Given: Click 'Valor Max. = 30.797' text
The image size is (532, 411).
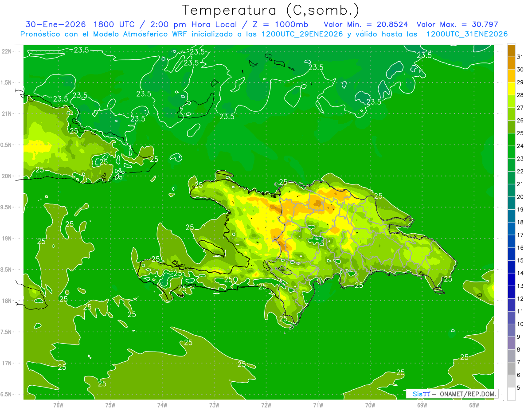Looking at the screenshot, I should pyautogui.click(x=457, y=24).
